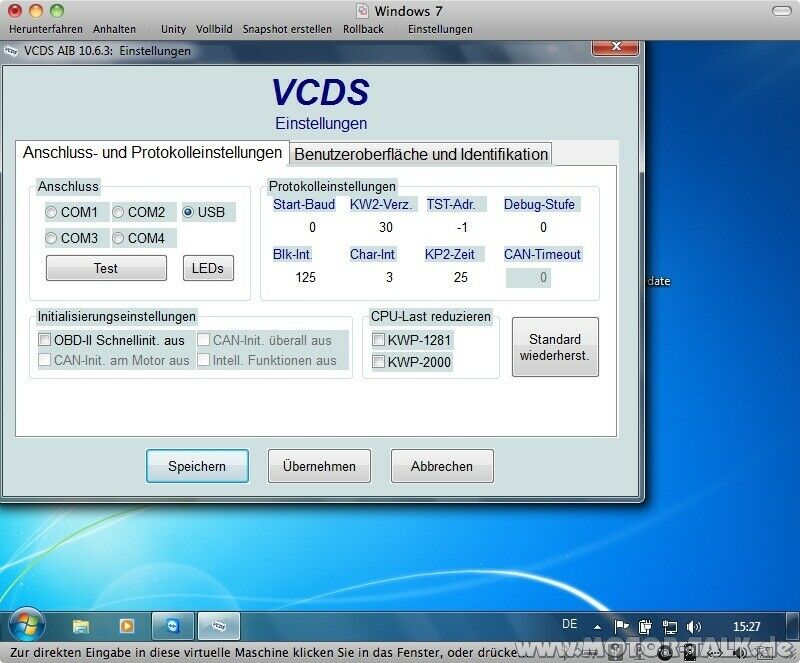Screen dimensions: 800x663
Task: Enable KWP-2000 CPU load checkbox
Action: (x=379, y=362)
